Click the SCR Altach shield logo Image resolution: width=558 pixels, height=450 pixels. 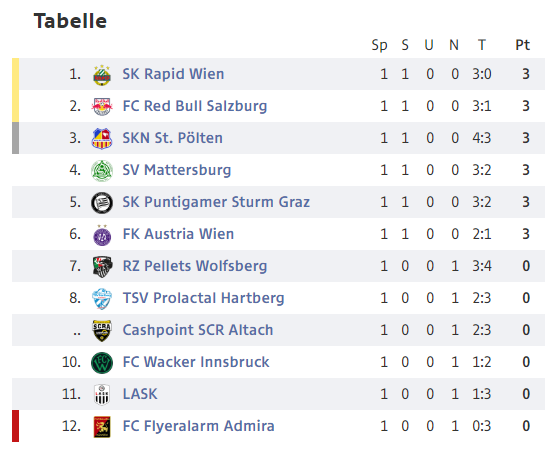(102, 330)
